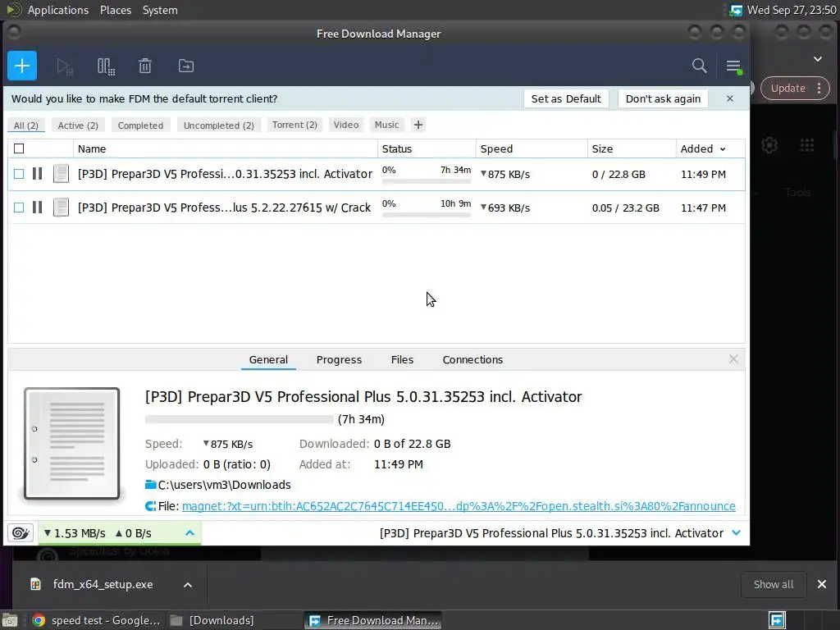The height and width of the screenshot is (630, 840).
Task: Click the Don't ask again button
Action: pyautogui.click(x=663, y=98)
